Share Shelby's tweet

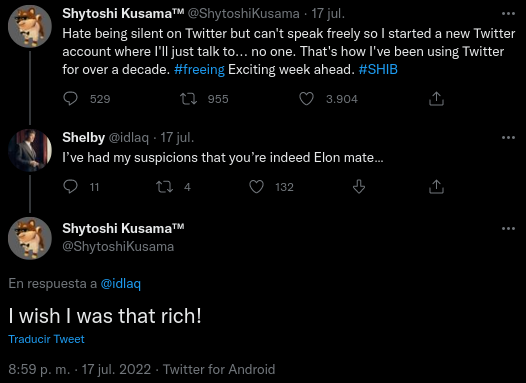(x=436, y=187)
